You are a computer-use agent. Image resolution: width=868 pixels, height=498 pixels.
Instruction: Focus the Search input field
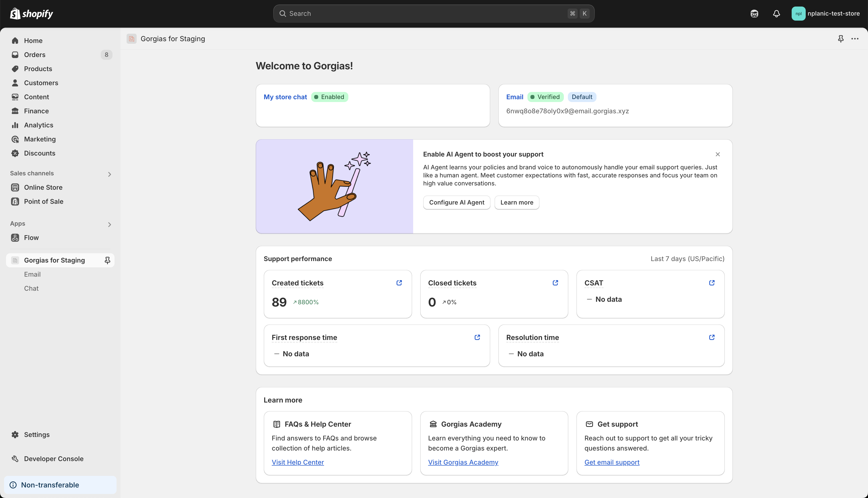433,14
